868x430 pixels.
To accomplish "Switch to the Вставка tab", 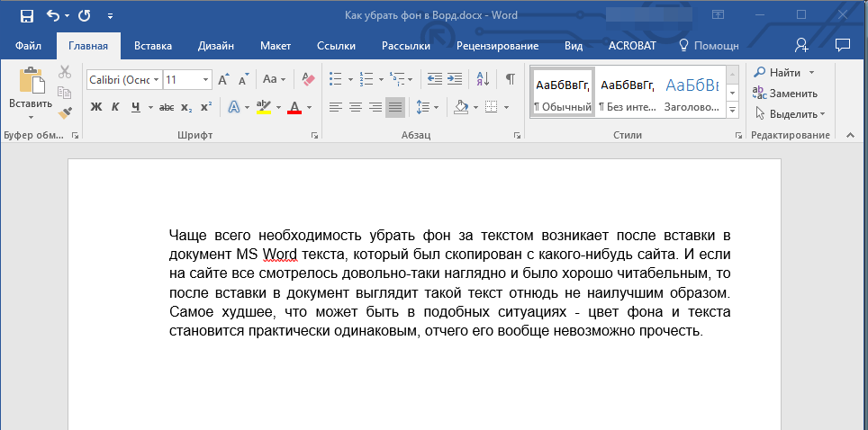I will [153, 45].
